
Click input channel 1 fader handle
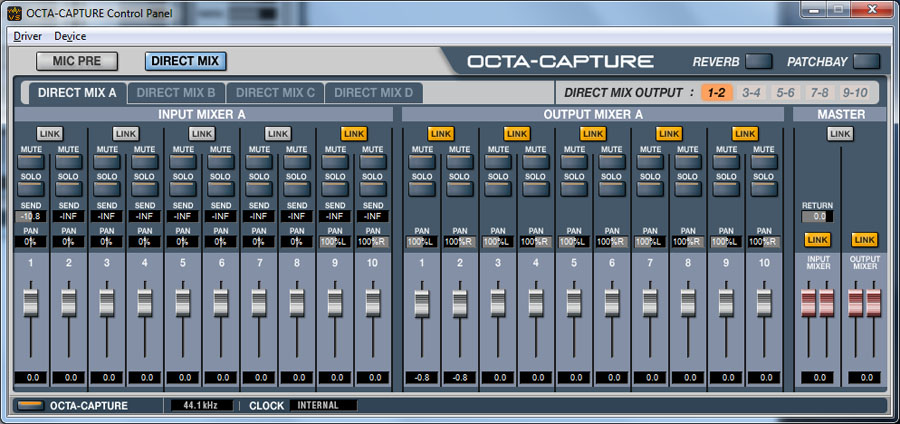click(x=30, y=300)
